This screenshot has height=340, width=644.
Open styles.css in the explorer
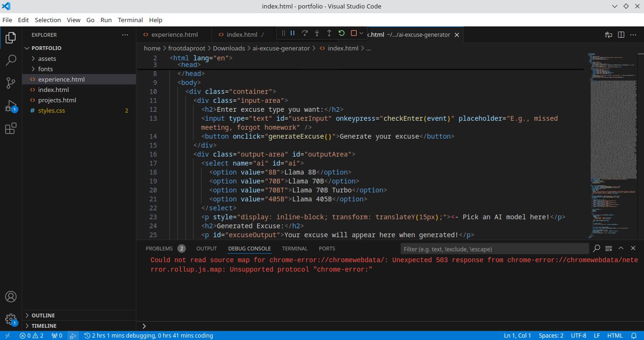click(51, 110)
